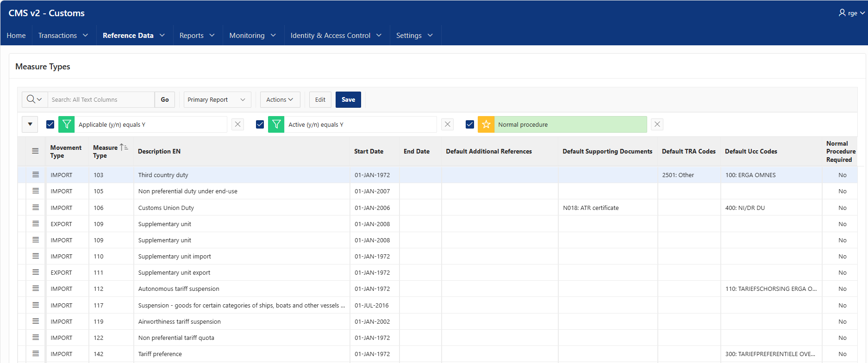Image resolution: width=868 pixels, height=363 pixels.
Task: Go to the Home menu item
Action: pyautogui.click(x=16, y=35)
